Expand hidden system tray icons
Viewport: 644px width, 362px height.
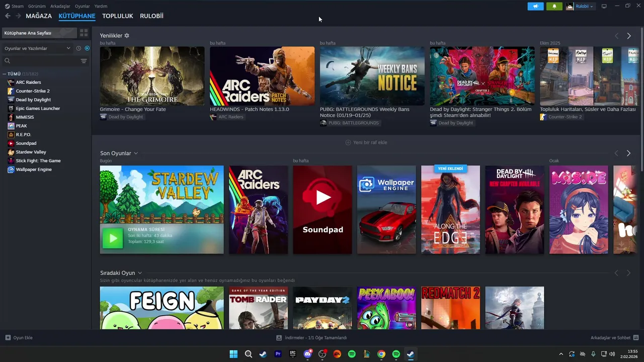[x=561, y=354]
